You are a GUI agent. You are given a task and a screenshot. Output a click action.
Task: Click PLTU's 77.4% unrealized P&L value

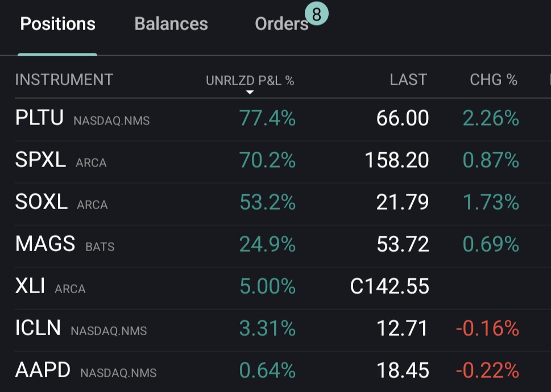click(267, 119)
